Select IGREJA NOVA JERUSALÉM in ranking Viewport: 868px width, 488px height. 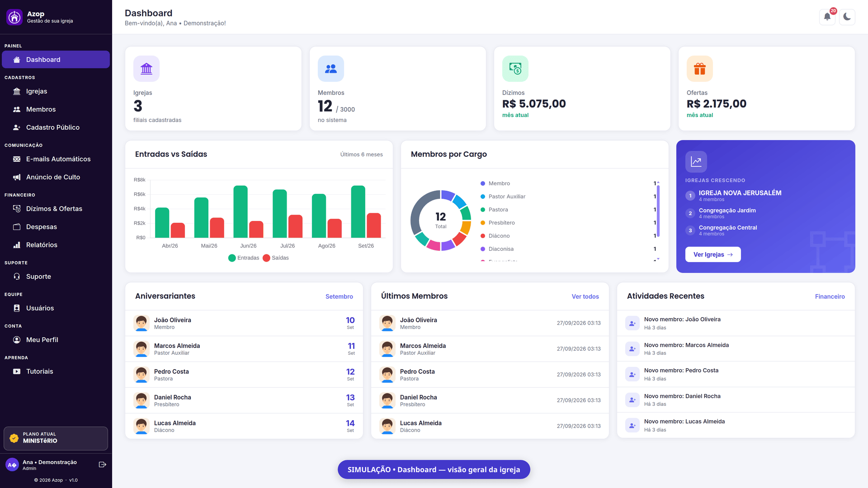[x=740, y=193]
